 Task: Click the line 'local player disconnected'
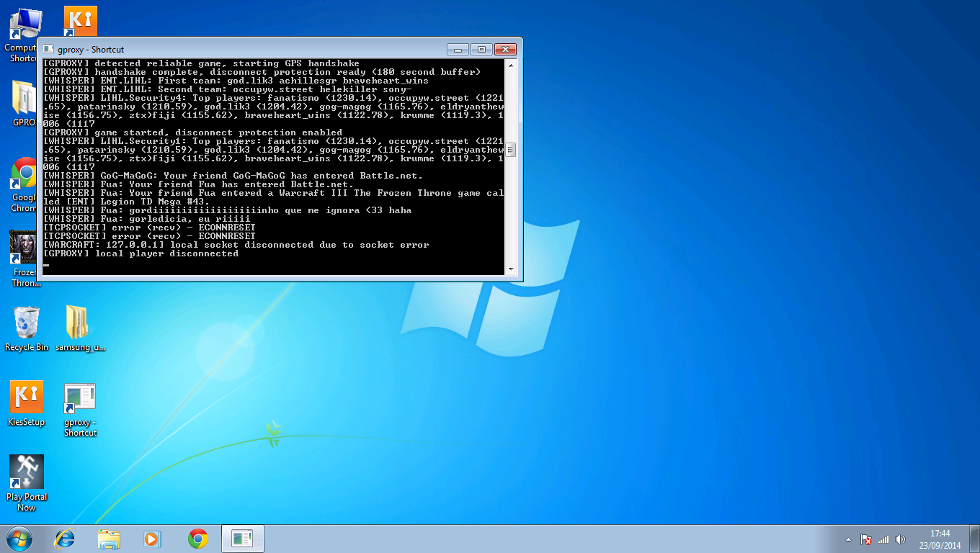coord(141,253)
